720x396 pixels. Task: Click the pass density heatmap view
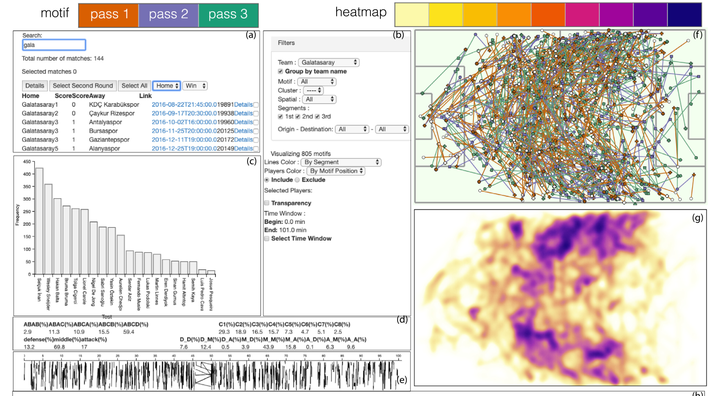[x=560, y=298]
